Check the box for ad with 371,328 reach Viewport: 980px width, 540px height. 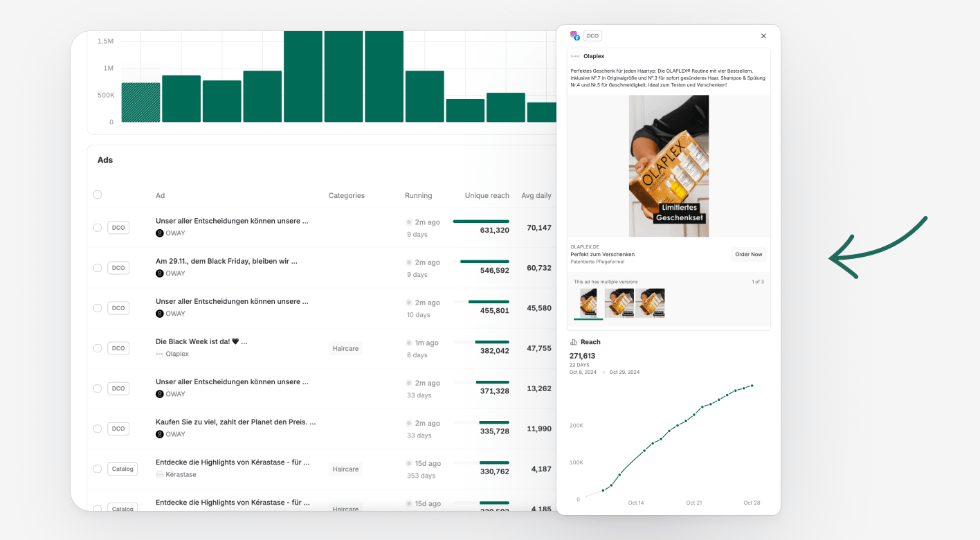pos(98,388)
